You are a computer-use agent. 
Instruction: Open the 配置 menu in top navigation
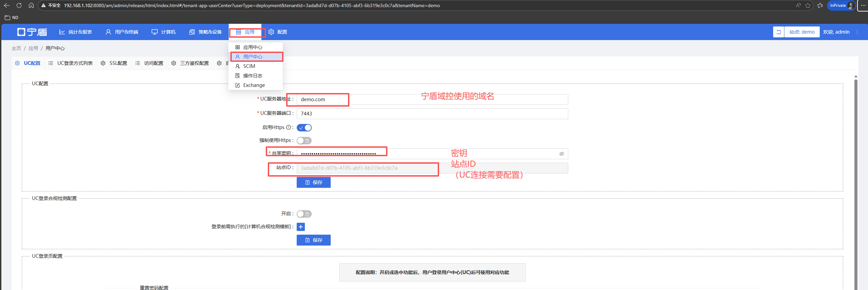coord(278,32)
